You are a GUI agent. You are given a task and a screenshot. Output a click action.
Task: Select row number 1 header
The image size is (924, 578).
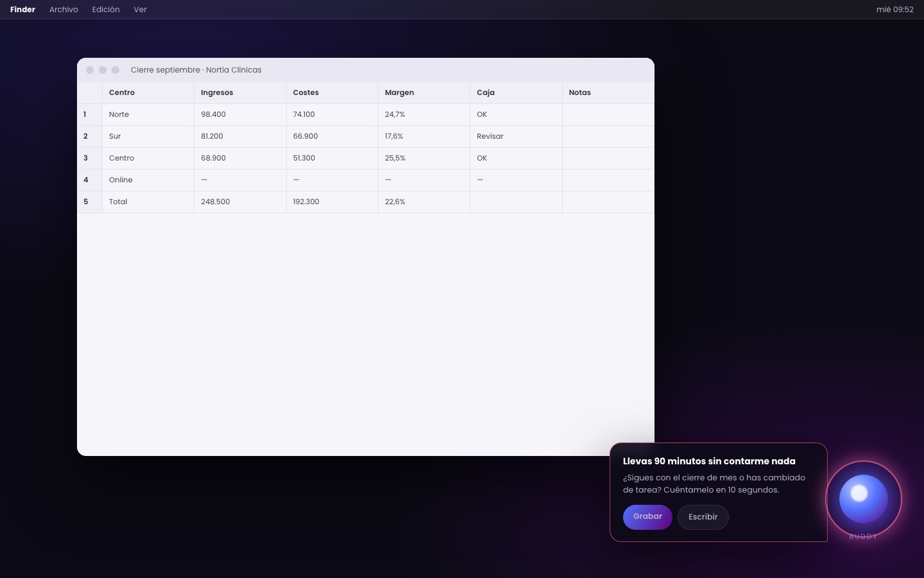click(x=89, y=114)
